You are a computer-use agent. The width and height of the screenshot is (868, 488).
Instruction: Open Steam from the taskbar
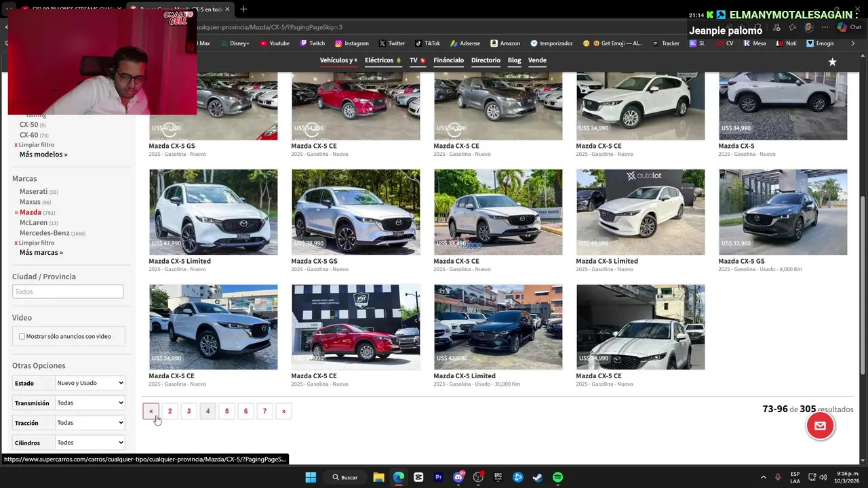(x=538, y=477)
